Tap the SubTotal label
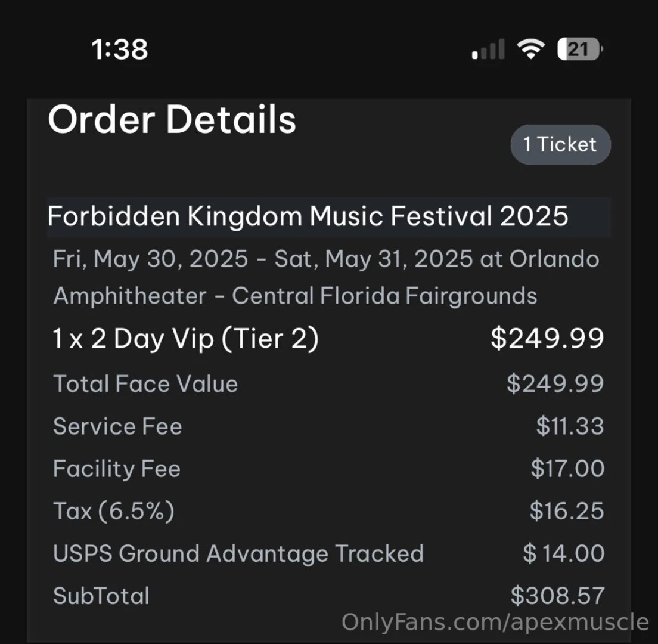This screenshot has height=644, width=658. point(101,596)
